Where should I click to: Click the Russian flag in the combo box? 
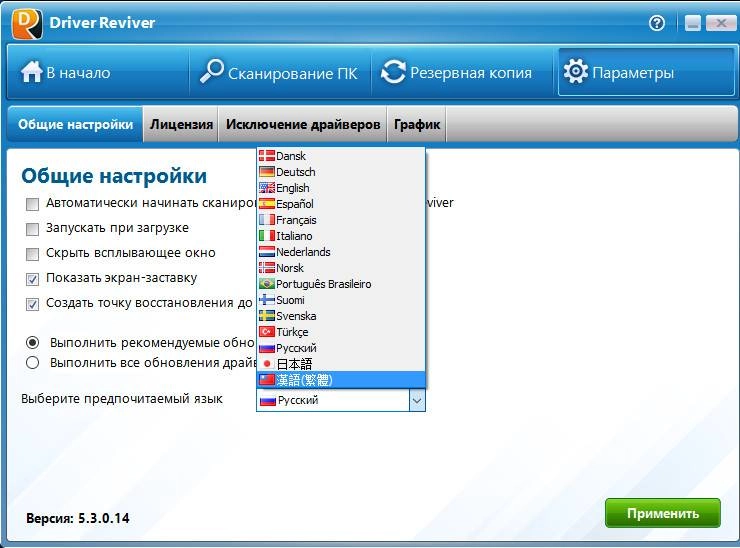coord(268,401)
